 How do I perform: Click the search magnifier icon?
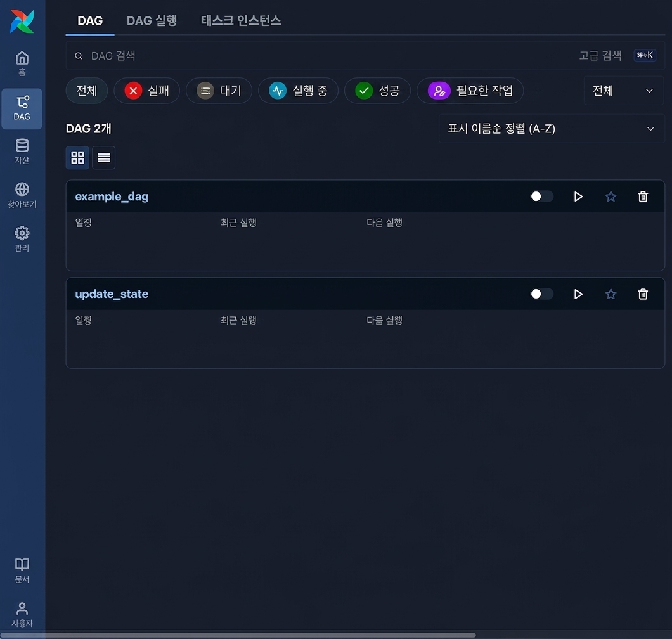coord(79,56)
